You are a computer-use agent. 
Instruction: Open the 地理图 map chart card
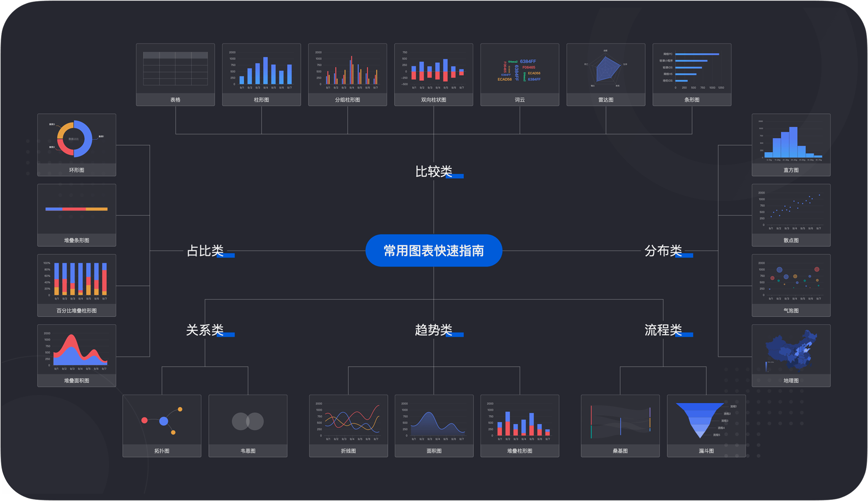click(791, 356)
